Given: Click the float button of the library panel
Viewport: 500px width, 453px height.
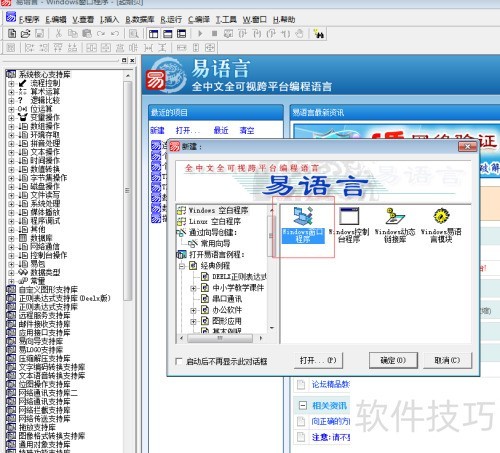Looking at the screenshot, I should pyautogui.click(x=124, y=60).
